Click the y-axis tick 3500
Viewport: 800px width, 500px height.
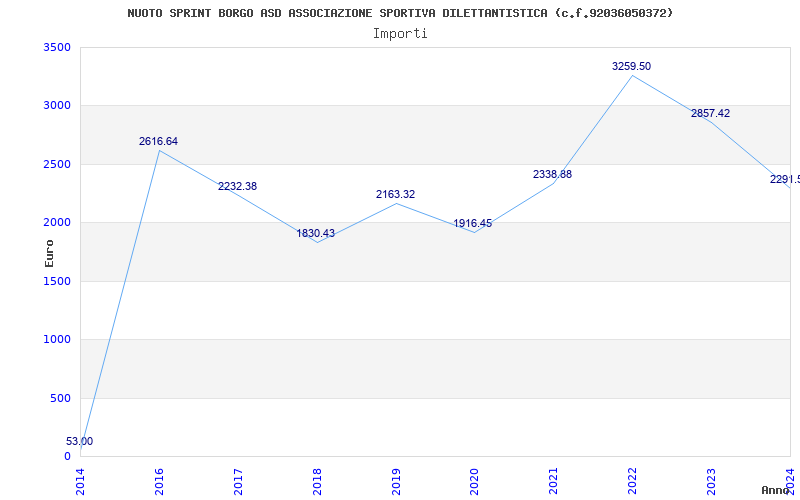click(x=58, y=47)
